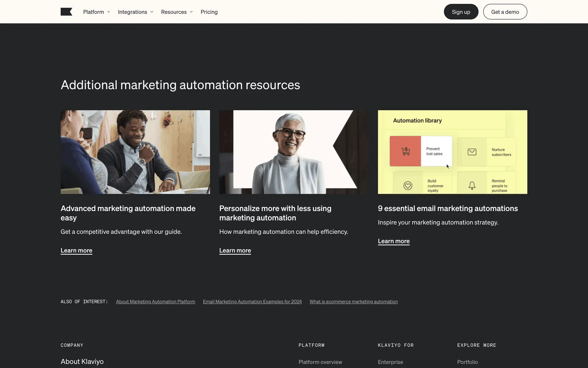This screenshot has height=368, width=588.
Task: Click the Get a demo button
Action: pyautogui.click(x=505, y=12)
